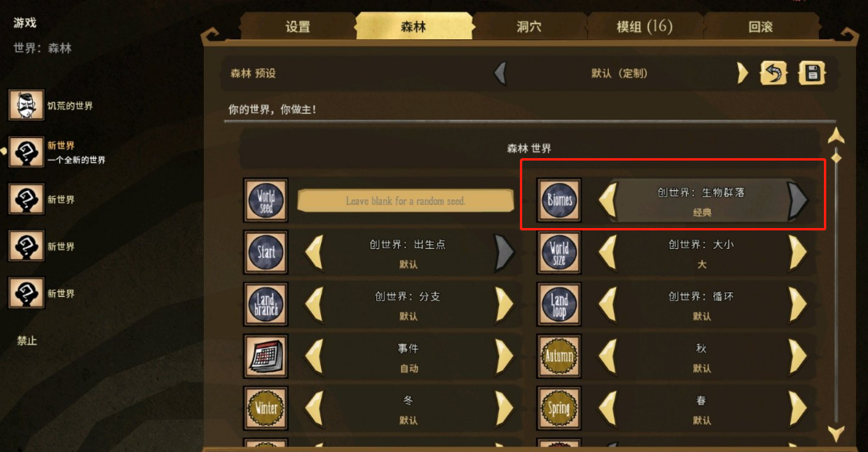The image size is (868, 452).
Task: Click the Events calendar icon
Action: pyautogui.click(x=266, y=356)
